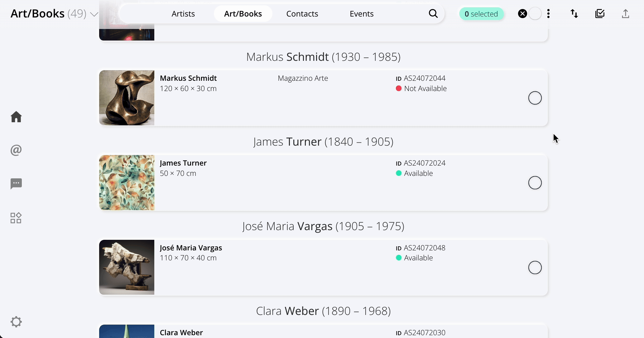Open the Clara Weber artwork thumbnail
Image resolution: width=644 pixels, height=338 pixels.
coord(127,331)
